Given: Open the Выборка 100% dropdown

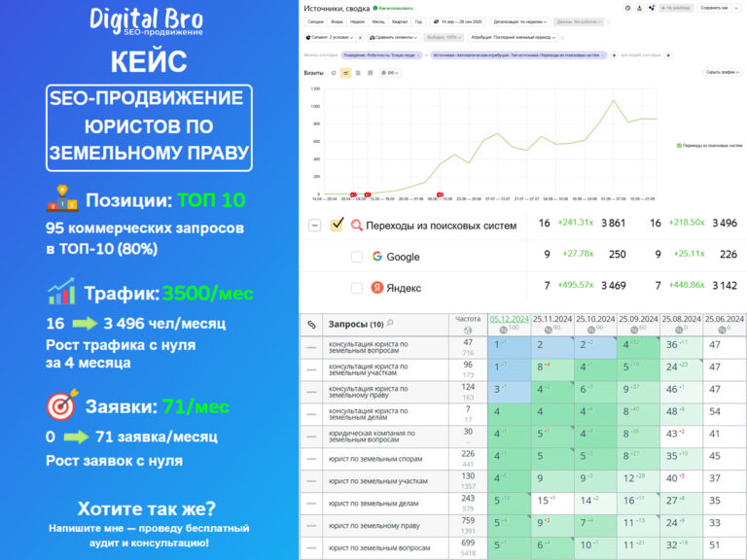Looking at the screenshot, I should pos(444,38).
